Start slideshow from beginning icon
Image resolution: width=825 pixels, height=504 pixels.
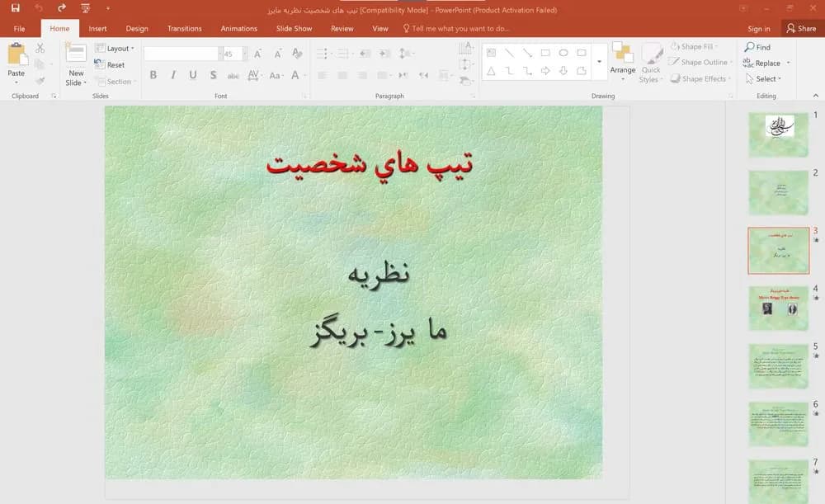[x=85, y=8]
